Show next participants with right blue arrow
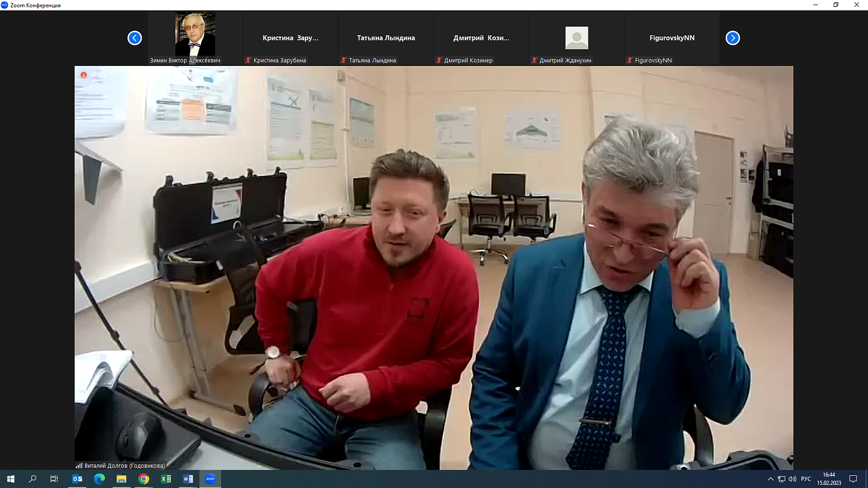This screenshot has height=488, width=868. coord(733,38)
